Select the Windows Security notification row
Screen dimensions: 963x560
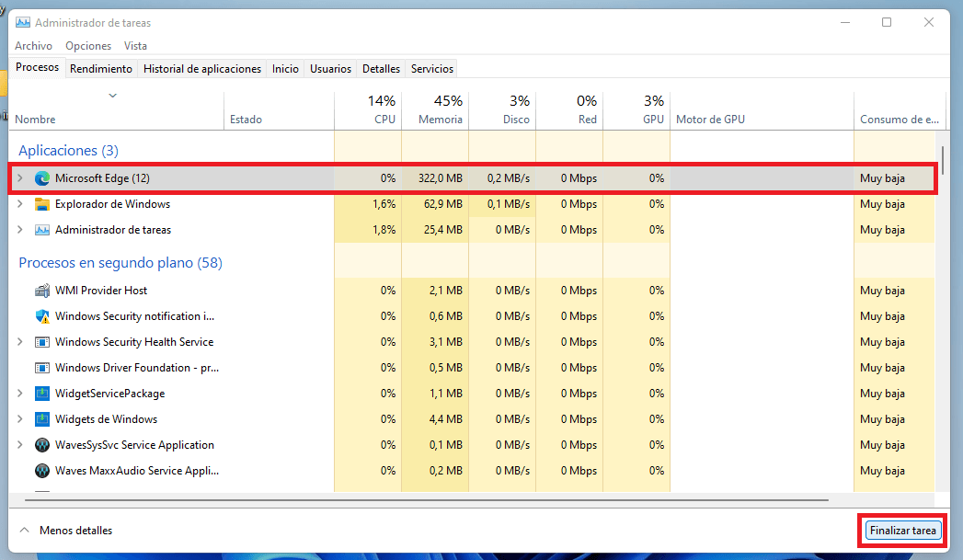[473, 316]
